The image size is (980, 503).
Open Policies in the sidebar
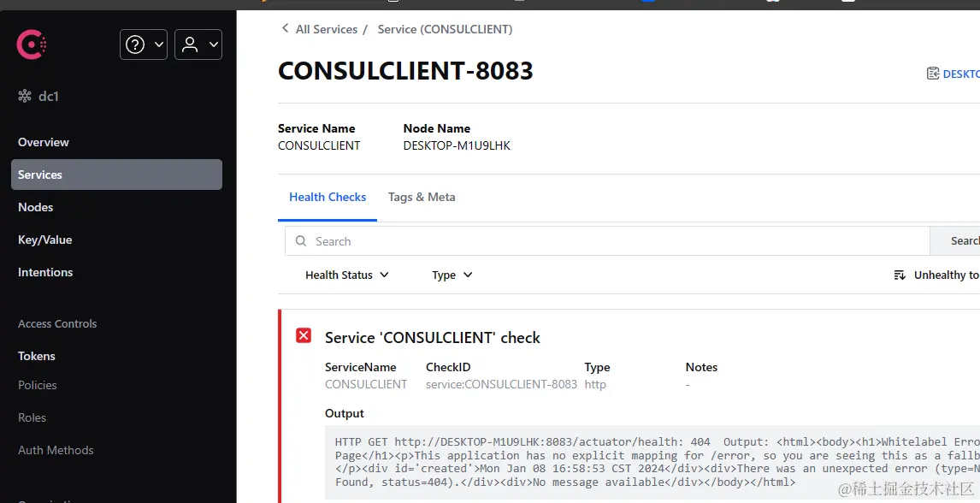(38, 386)
